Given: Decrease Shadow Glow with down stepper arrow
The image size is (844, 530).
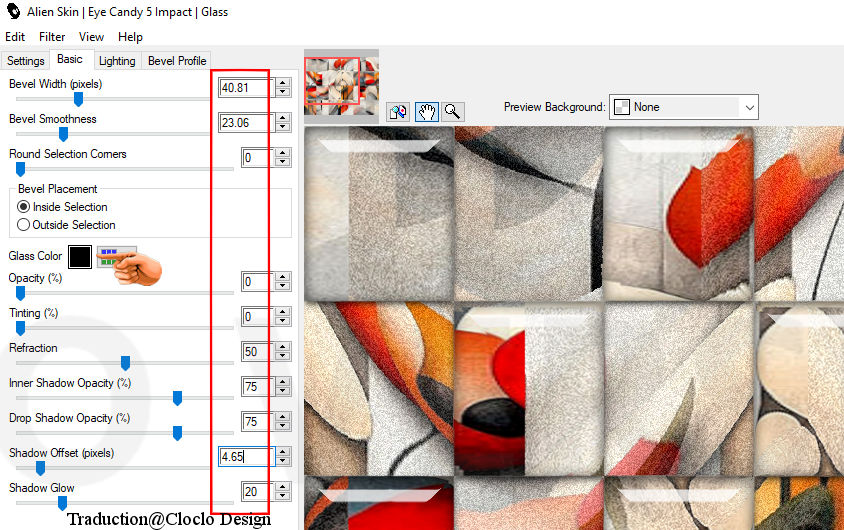Looking at the screenshot, I should 283,497.
